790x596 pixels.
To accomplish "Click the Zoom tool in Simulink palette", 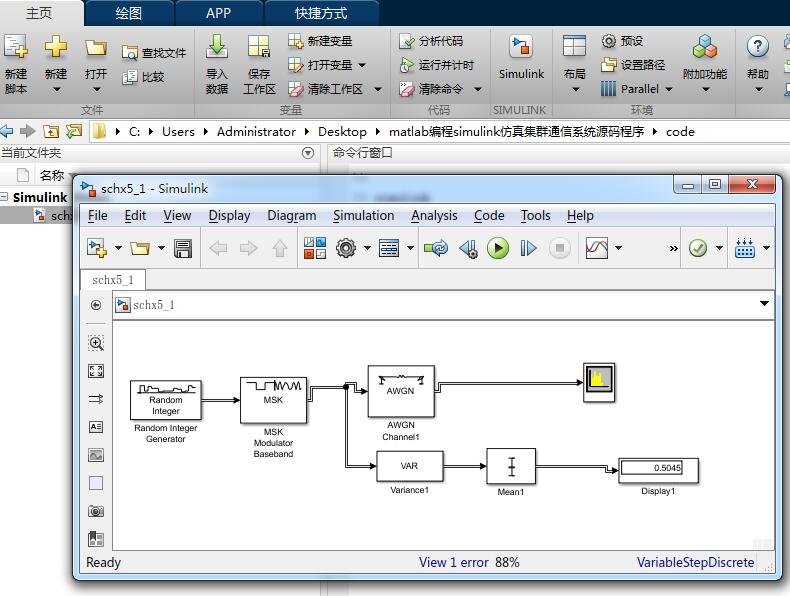I will (x=96, y=343).
